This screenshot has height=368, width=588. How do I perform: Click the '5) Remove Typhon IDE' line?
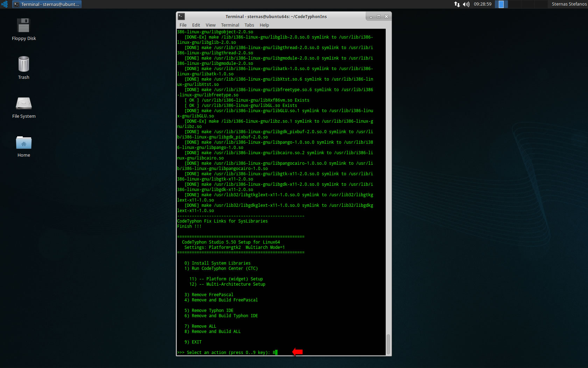point(209,311)
